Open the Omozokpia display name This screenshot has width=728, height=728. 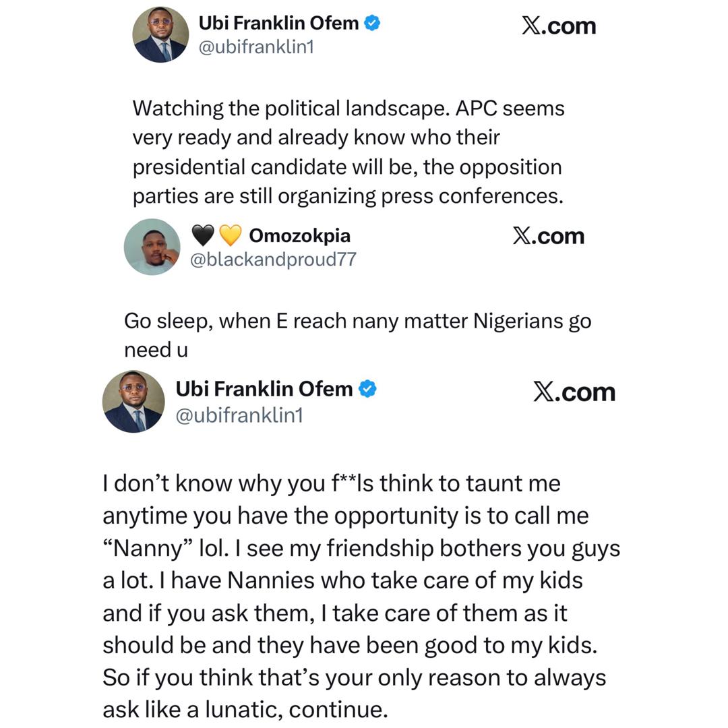tap(299, 235)
